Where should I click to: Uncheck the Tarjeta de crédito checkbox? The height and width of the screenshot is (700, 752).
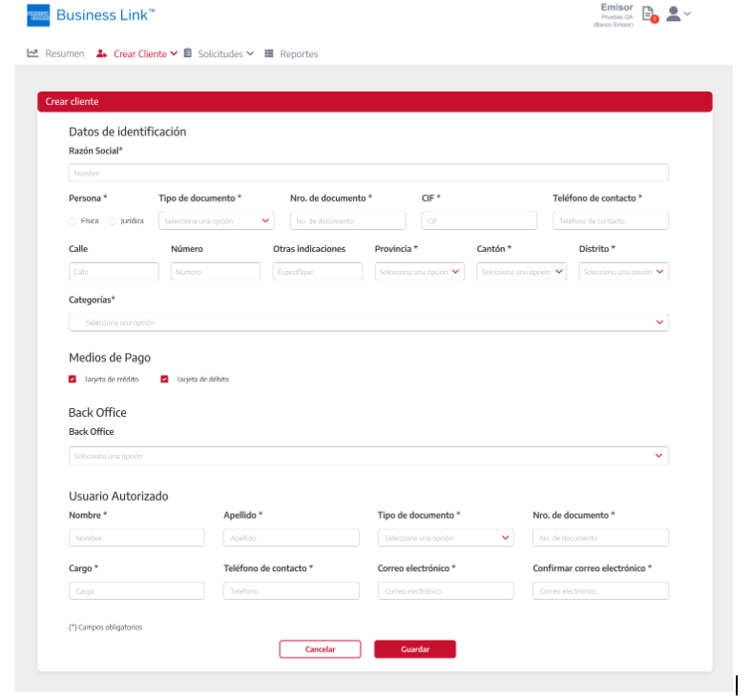73,380
